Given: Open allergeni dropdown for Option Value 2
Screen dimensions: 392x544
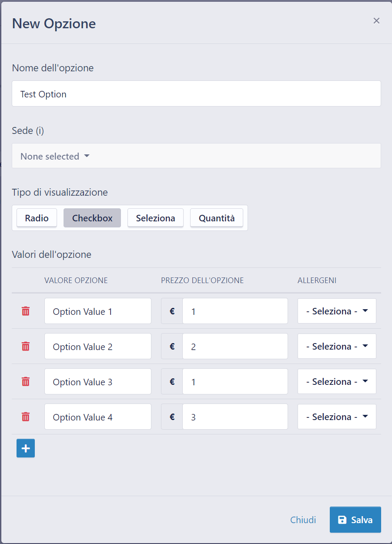Looking at the screenshot, I should coord(337,346).
